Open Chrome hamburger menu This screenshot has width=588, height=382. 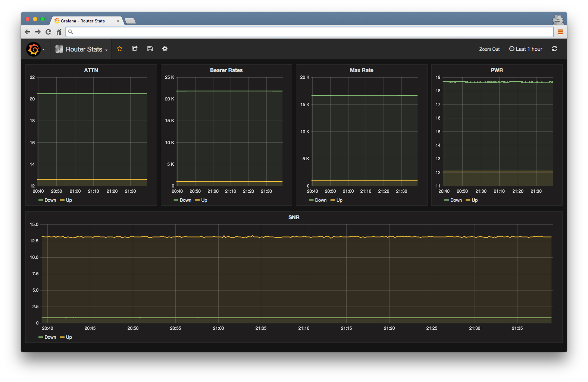560,32
